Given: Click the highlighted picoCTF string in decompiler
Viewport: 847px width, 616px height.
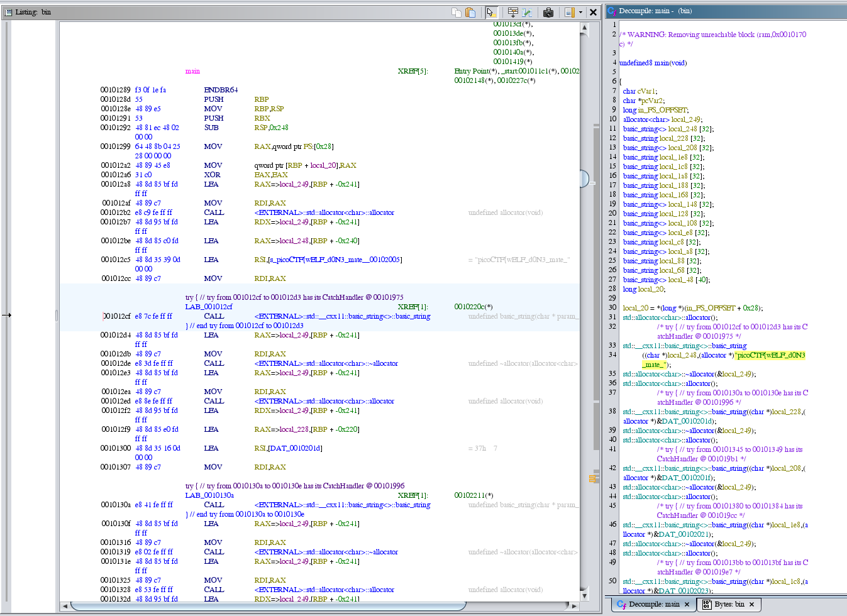Looking at the screenshot, I should 771,355.
